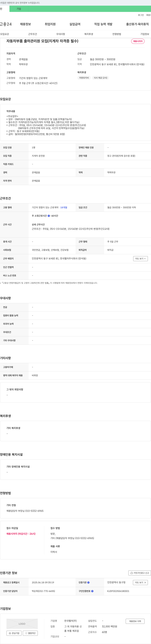The image size is (151, 644).
Task: Click the help icon beside 주 소정근로시간
Action: 49,216
